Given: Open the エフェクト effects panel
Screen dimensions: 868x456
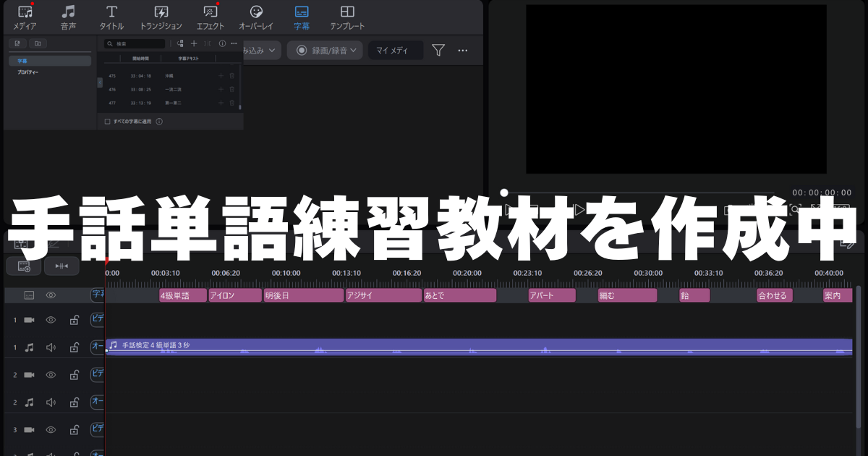Looking at the screenshot, I should click(210, 17).
